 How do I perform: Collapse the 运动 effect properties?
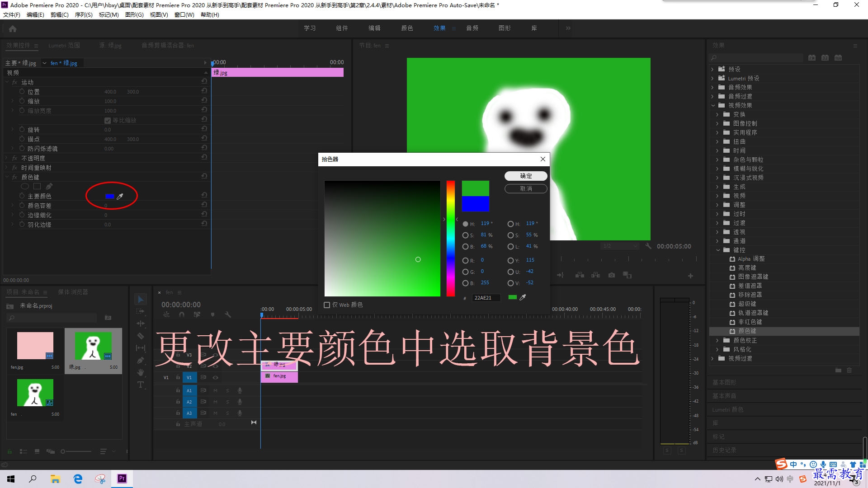coord(7,82)
